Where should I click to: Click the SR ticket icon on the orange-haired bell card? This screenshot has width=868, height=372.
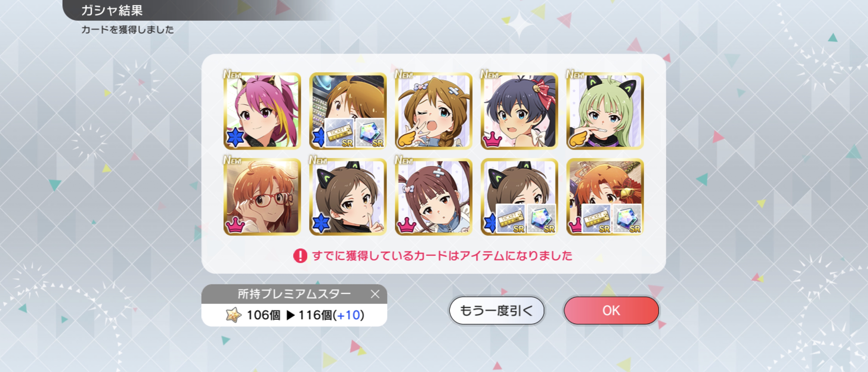pos(596,219)
